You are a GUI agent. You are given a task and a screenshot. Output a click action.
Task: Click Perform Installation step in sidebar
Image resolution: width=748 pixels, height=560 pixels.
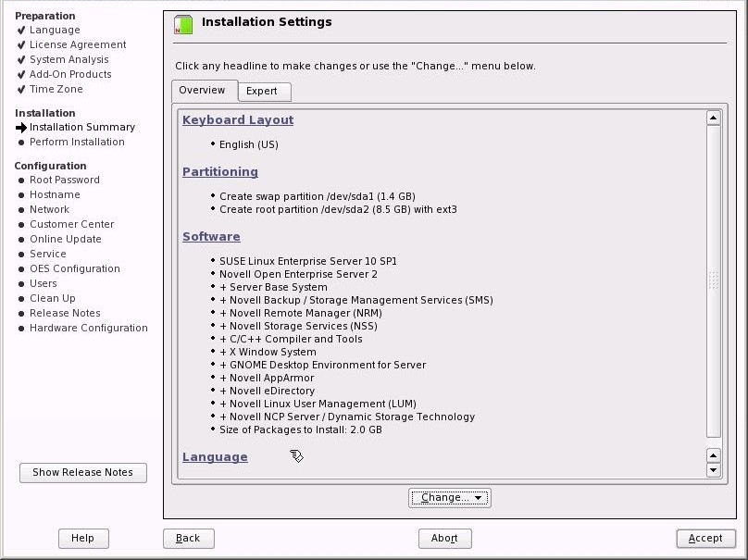(x=77, y=143)
